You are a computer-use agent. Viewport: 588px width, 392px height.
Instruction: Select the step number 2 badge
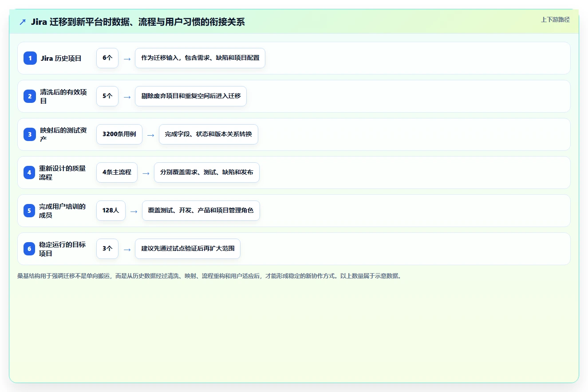[30, 96]
